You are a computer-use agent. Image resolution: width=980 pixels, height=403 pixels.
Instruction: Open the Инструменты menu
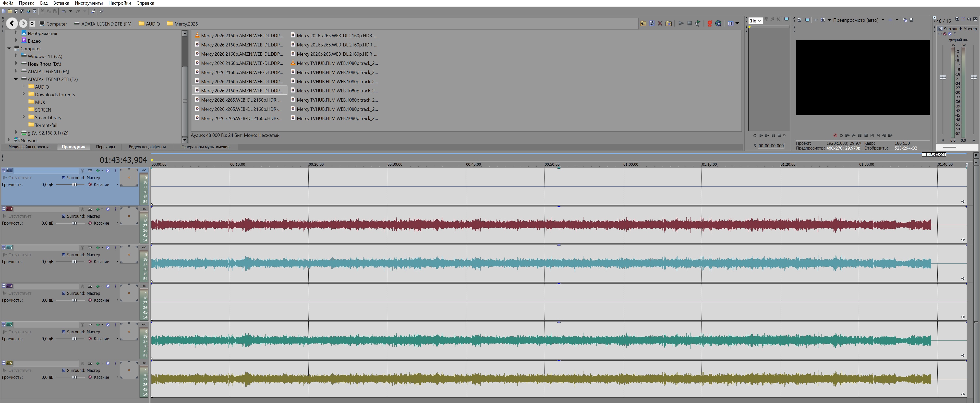click(x=88, y=3)
